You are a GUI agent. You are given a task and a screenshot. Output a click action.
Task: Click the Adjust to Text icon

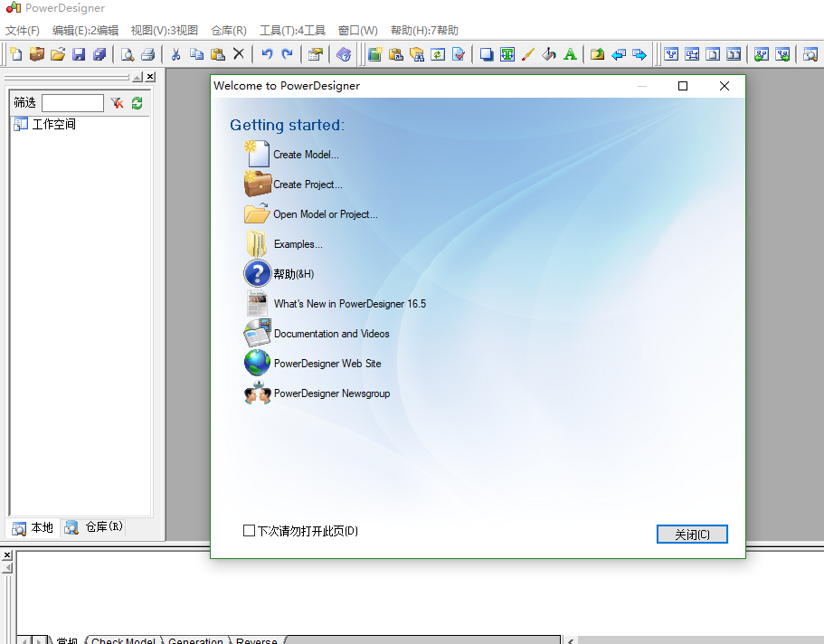(x=507, y=54)
